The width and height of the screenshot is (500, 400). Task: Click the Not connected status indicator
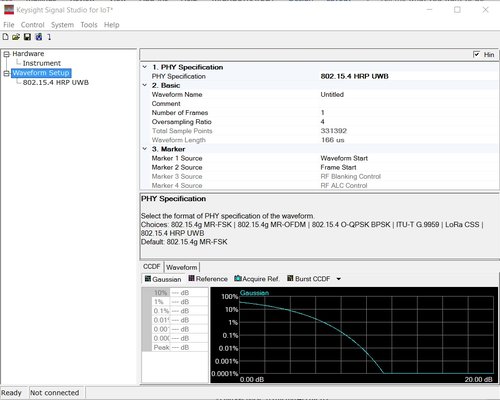click(55, 393)
